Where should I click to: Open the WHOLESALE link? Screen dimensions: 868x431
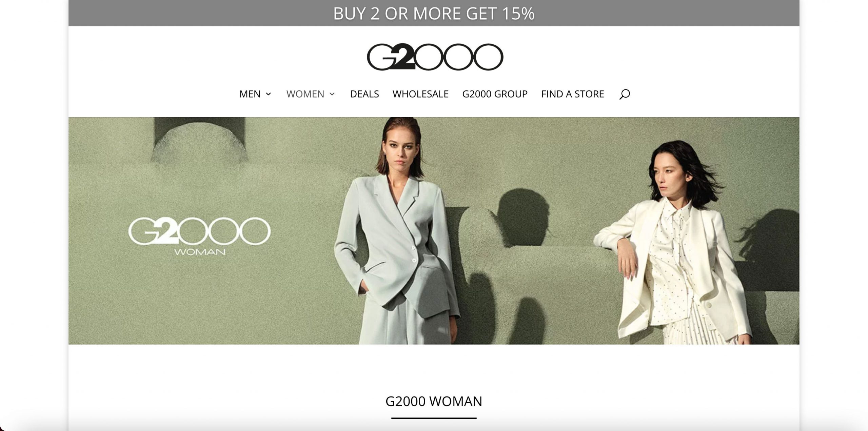(420, 94)
